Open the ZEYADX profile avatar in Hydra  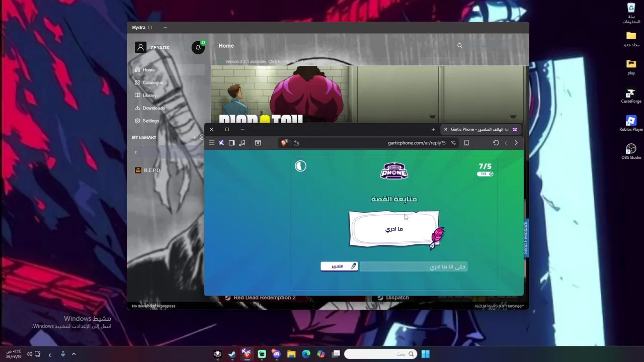pos(140,47)
